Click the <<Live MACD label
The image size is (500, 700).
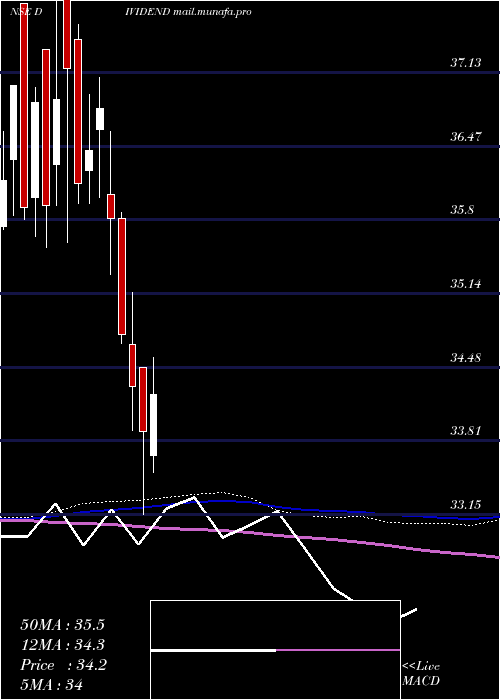(x=421, y=674)
